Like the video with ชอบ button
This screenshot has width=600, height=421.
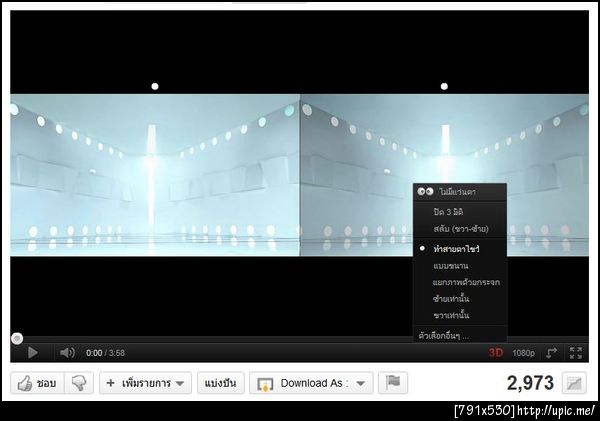37,383
